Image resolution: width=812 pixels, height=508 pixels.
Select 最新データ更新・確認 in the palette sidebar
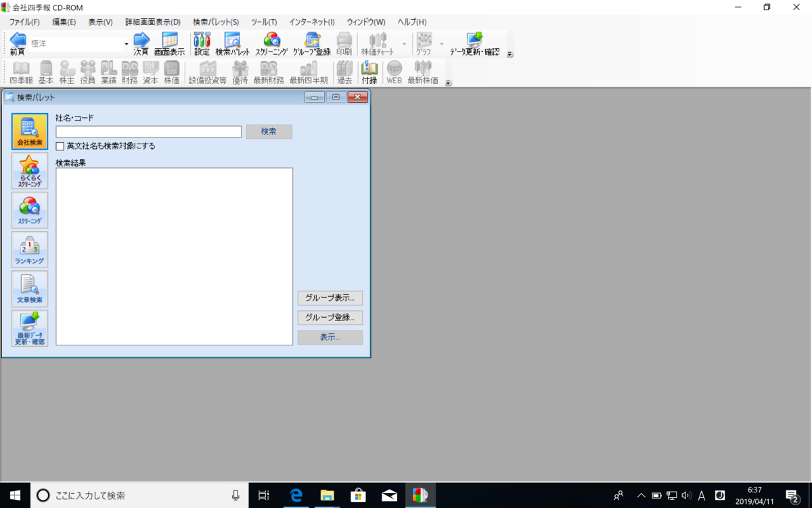coord(30,329)
